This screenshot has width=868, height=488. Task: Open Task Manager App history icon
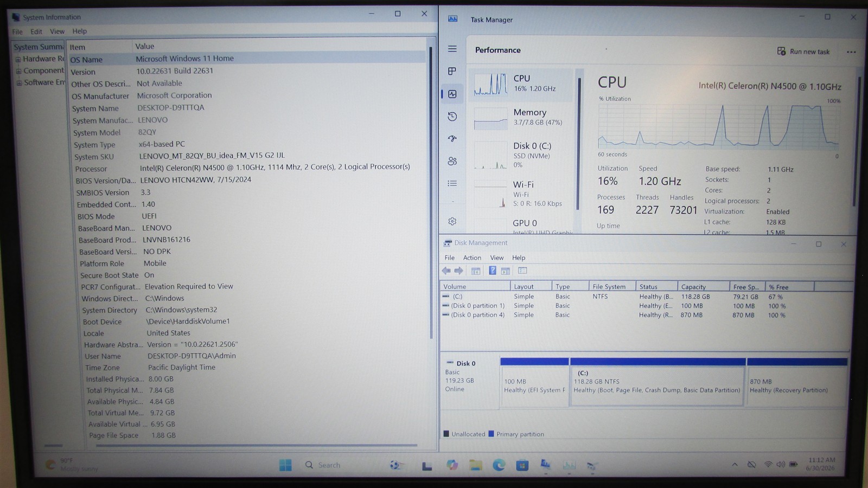pyautogui.click(x=452, y=116)
